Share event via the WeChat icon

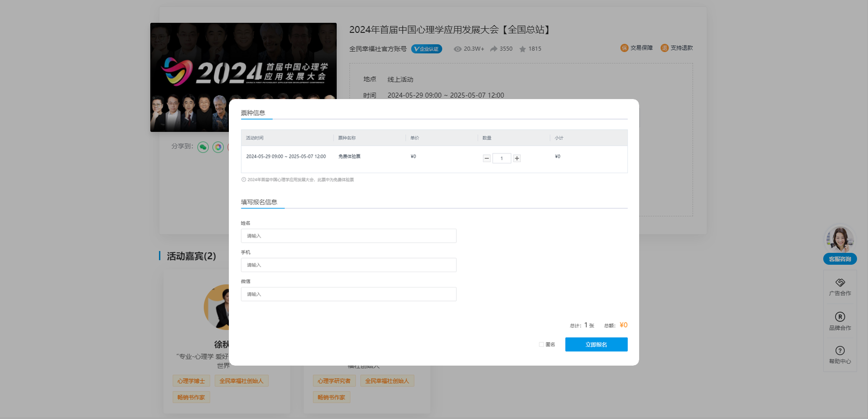tap(203, 147)
